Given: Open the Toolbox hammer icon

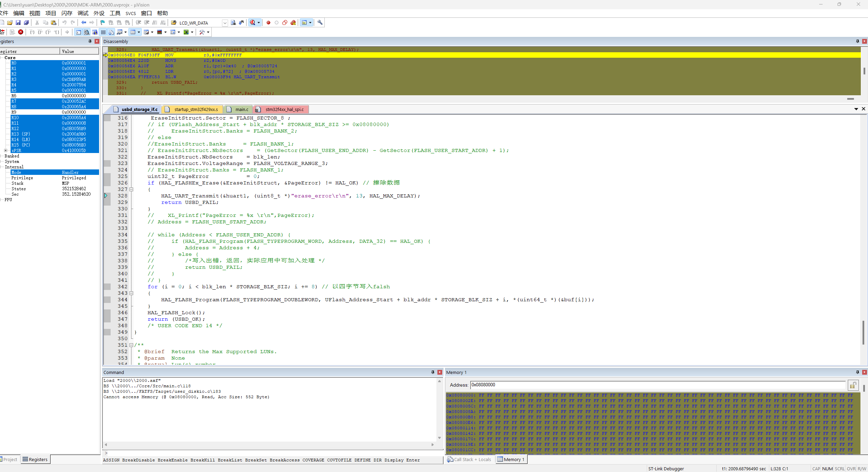Looking at the screenshot, I should (x=202, y=32).
